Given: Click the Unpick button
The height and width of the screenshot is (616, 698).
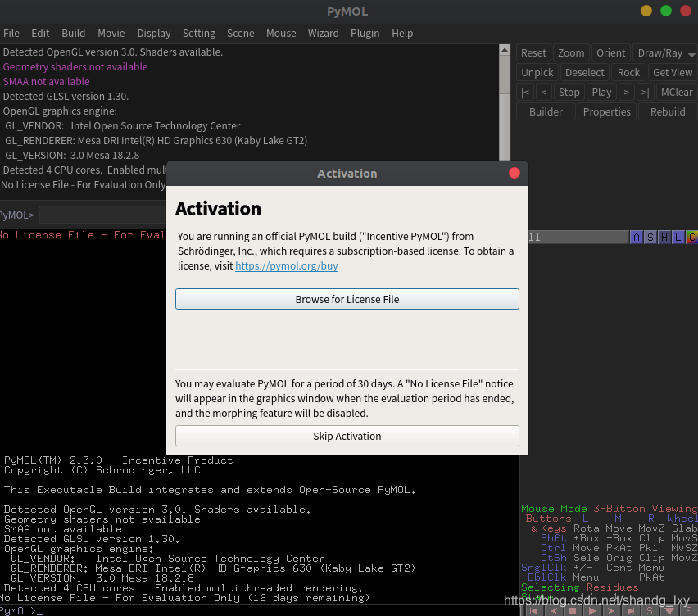Looking at the screenshot, I should coord(537,73).
